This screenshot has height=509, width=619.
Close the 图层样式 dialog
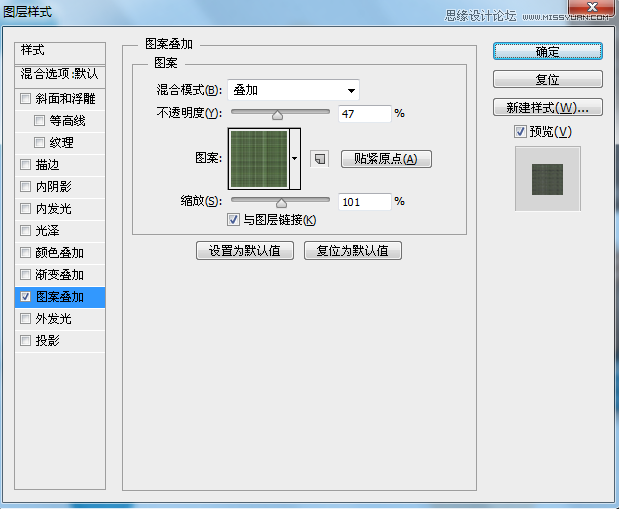591,8
